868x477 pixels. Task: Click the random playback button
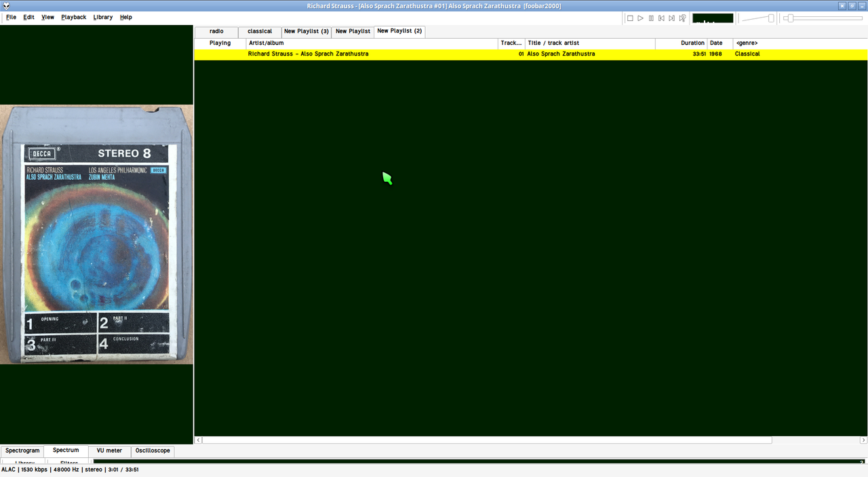[682, 18]
